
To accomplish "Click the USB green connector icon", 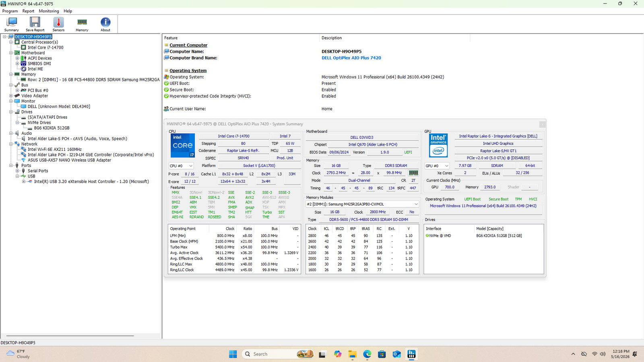I will (x=24, y=176).
